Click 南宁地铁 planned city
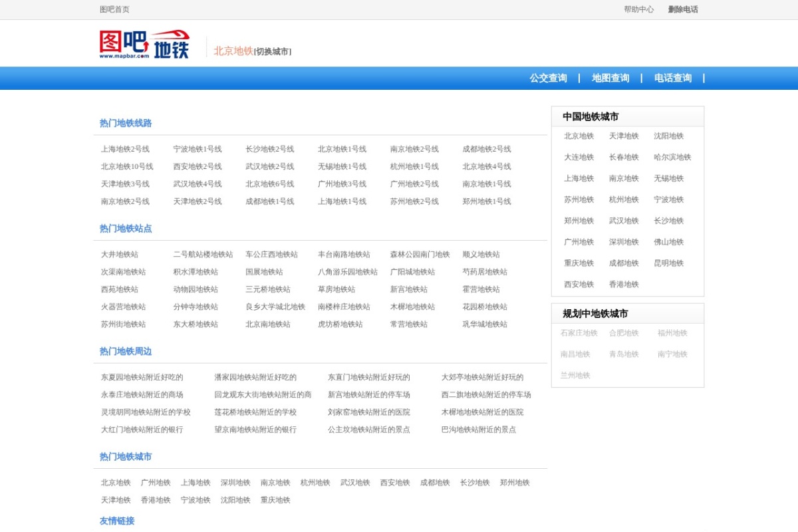 point(672,354)
